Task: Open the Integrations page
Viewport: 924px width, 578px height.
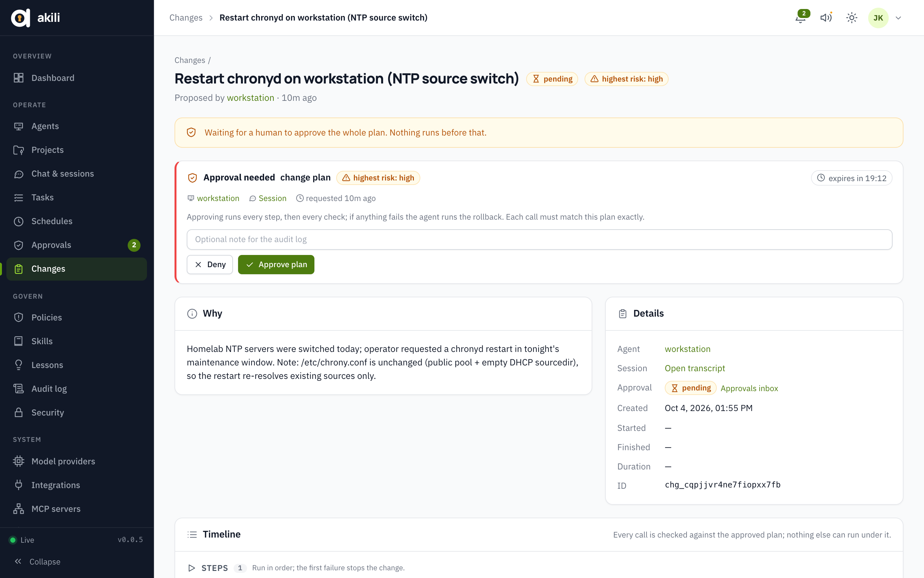Action: tap(77, 485)
